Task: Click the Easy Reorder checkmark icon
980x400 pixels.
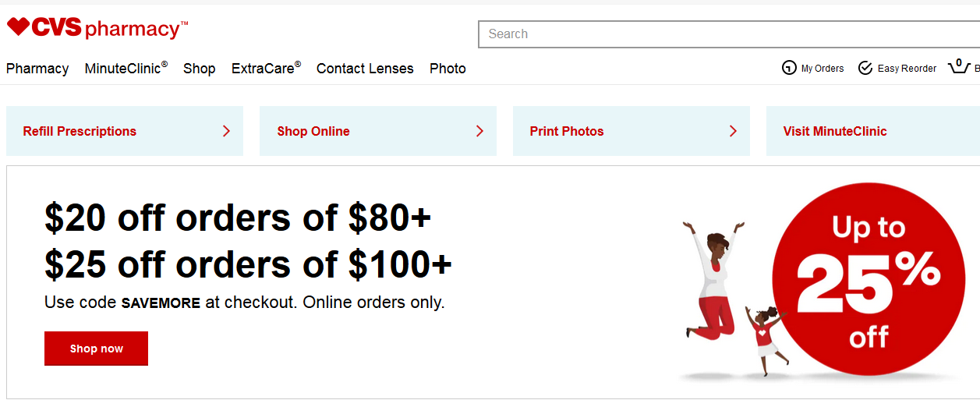Action: pyautogui.click(x=865, y=68)
